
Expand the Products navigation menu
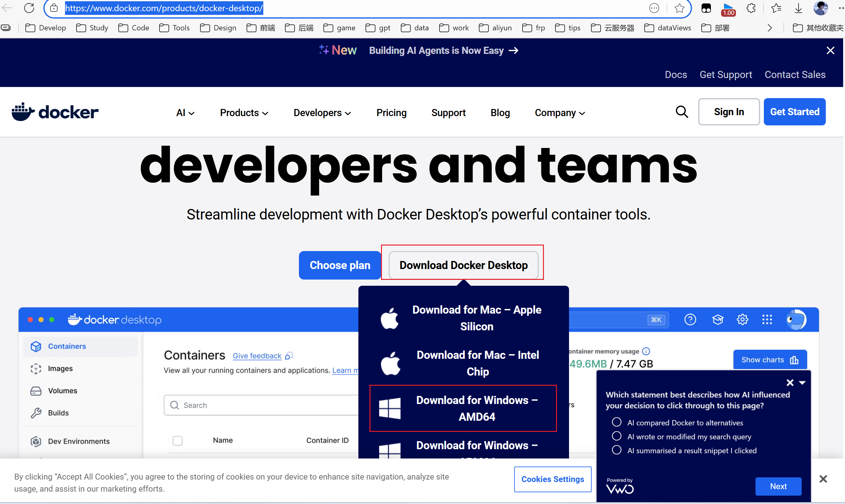(x=244, y=113)
